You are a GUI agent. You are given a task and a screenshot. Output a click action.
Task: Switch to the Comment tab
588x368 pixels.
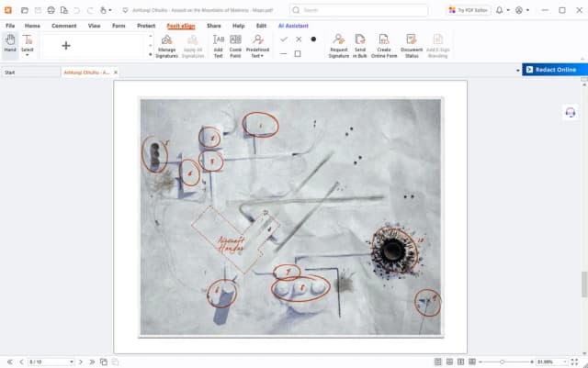pos(63,26)
